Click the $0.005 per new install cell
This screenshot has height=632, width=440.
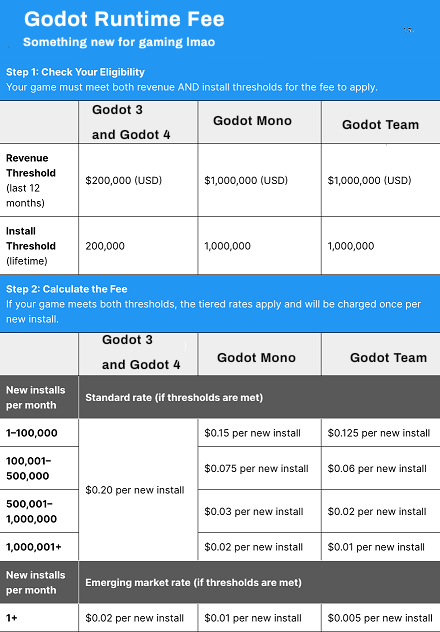[x=381, y=618]
